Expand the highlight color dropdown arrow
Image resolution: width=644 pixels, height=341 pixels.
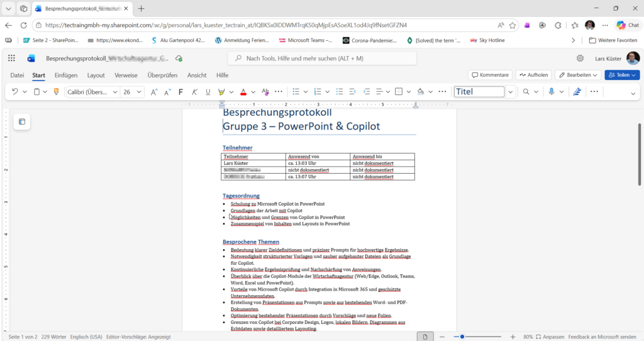coord(231,92)
